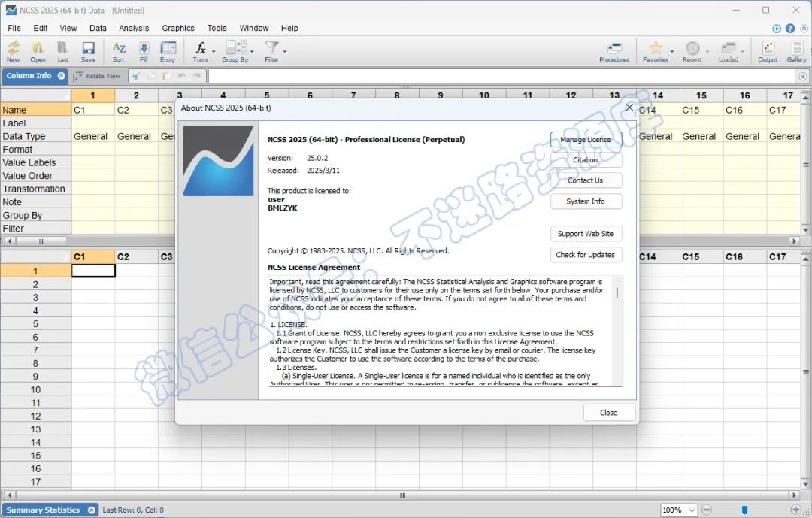Screen dimensions: 812x518
Task: Click the redo icon beside Rotate View
Action: pos(197,76)
